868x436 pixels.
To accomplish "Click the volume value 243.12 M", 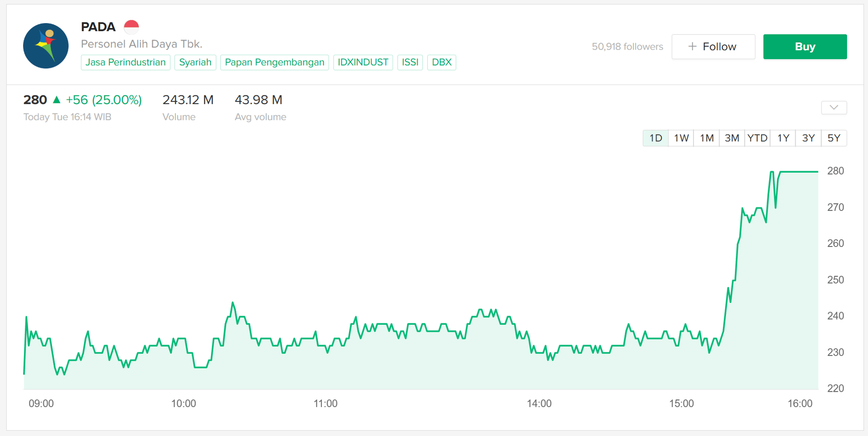I will [188, 100].
